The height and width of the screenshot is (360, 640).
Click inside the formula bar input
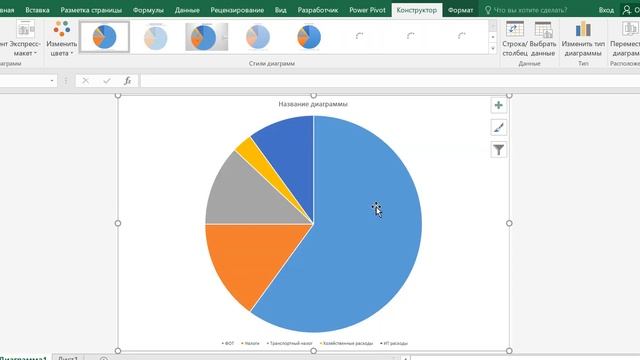click(x=390, y=81)
